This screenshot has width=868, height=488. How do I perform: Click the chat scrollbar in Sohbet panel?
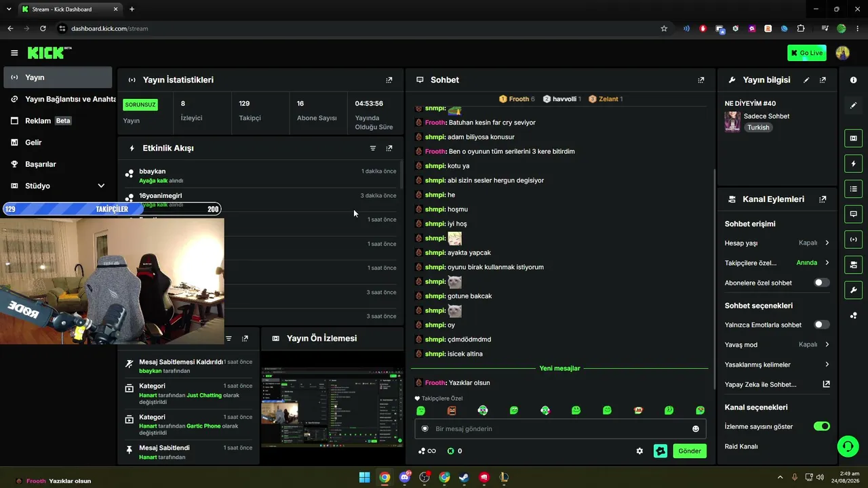point(714,278)
